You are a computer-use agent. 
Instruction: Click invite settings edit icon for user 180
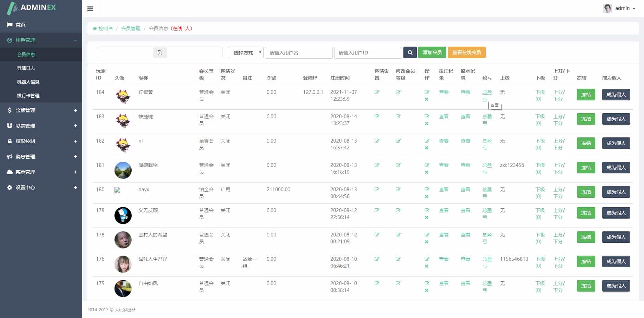point(377,189)
